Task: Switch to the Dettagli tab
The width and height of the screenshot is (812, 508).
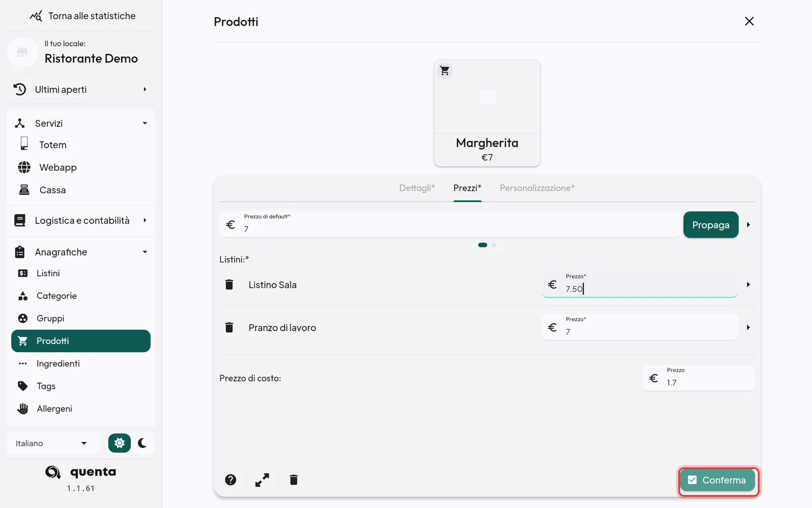Action: point(417,188)
